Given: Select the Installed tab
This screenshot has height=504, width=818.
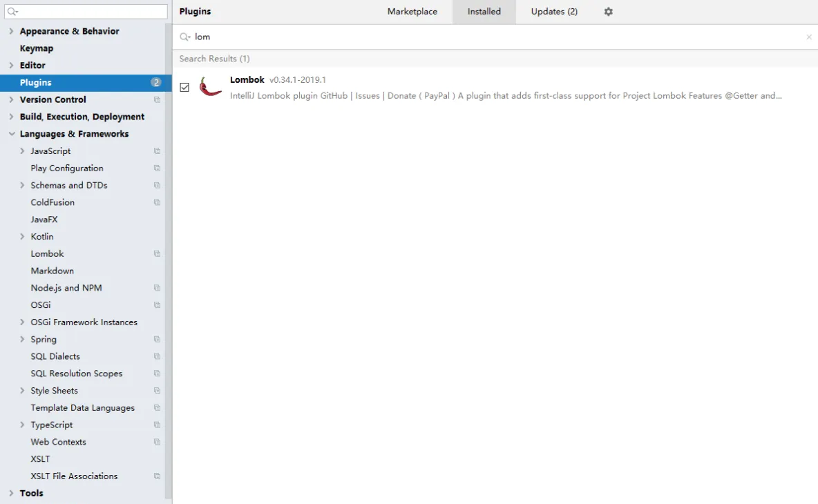Looking at the screenshot, I should click(x=484, y=12).
